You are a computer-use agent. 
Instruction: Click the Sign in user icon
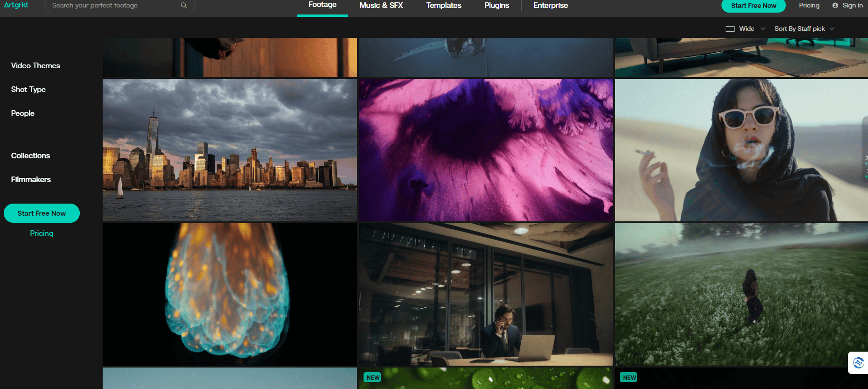(x=835, y=6)
